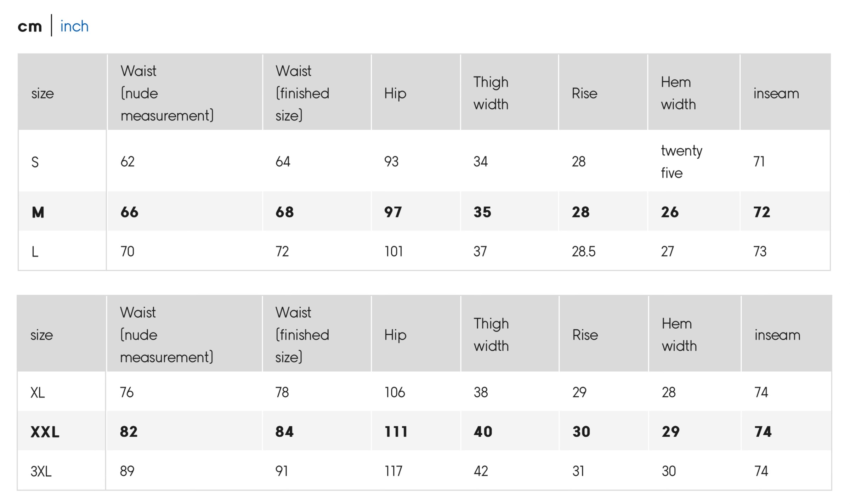The image size is (850, 504).
Task: Click inseam value 73 for size L
Action: [760, 251]
